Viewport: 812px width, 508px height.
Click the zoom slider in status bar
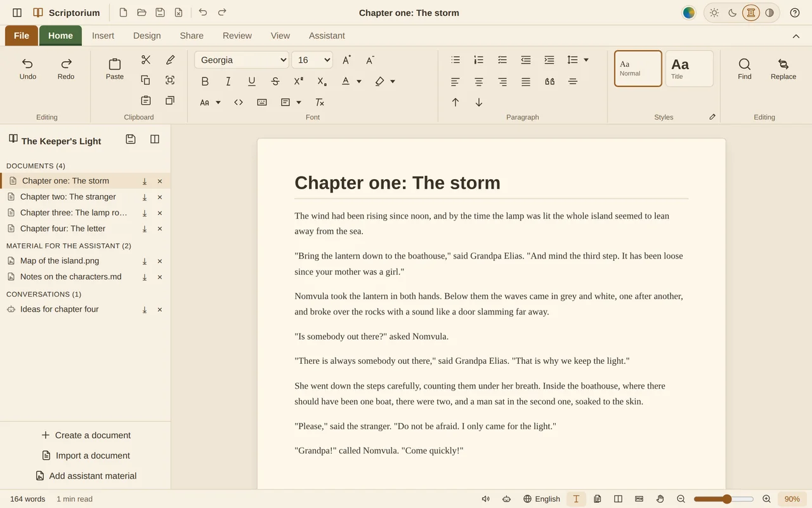tap(724, 499)
